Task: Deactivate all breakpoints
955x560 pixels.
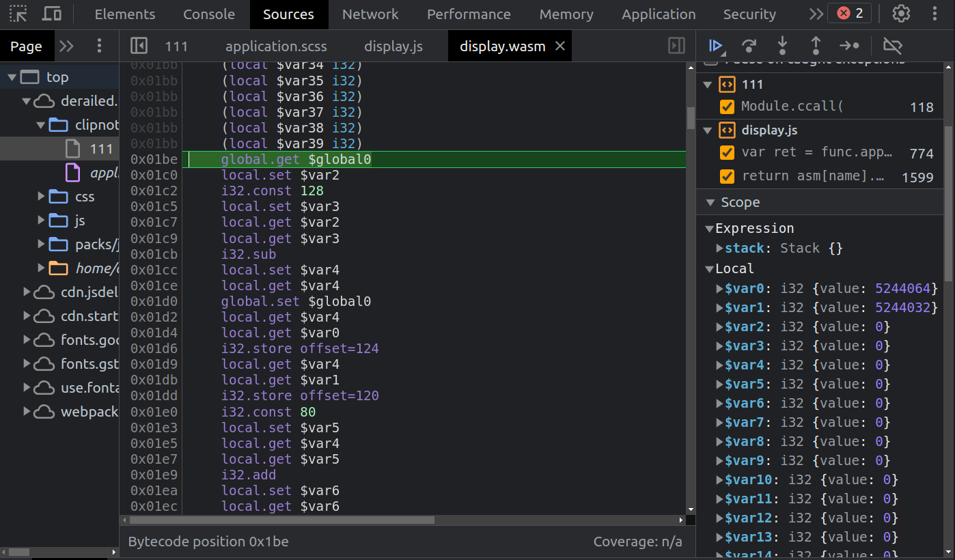Action: click(x=892, y=46)
